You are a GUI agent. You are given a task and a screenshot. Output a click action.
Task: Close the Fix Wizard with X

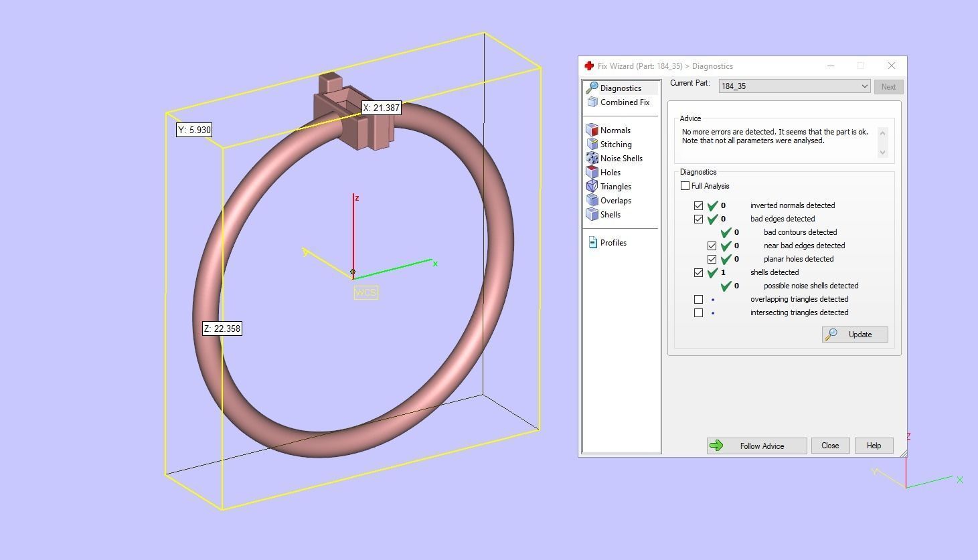[891, 66]
